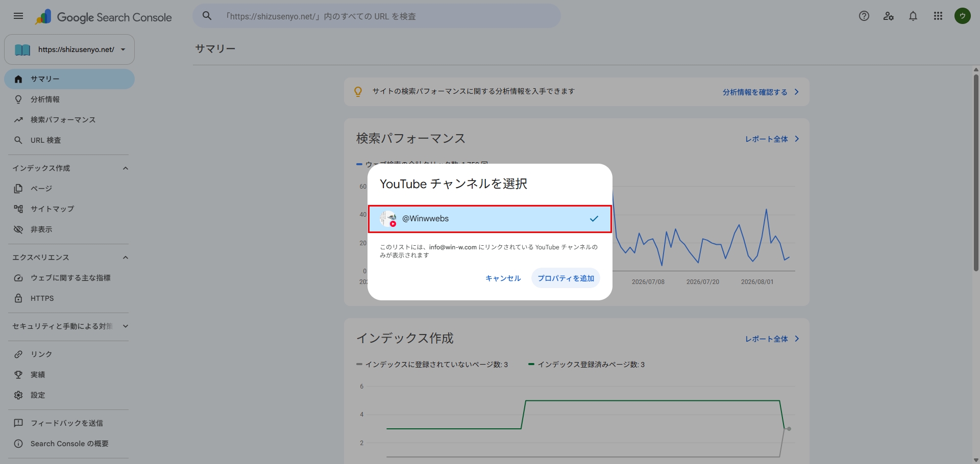Screen dimensions: 980x464
Task: Open the Google apps grid
Action: (x=938, y=16)
